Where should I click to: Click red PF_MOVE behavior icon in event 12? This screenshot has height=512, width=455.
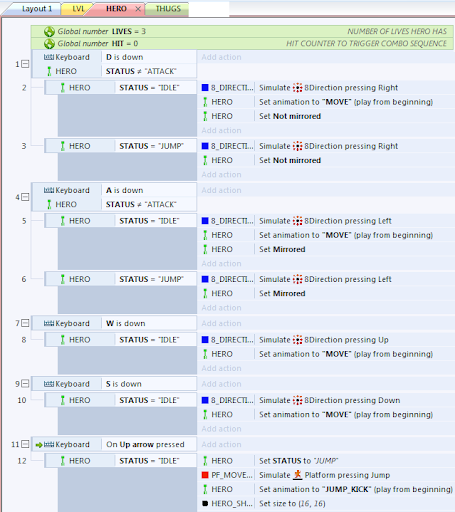pos(205,475)
